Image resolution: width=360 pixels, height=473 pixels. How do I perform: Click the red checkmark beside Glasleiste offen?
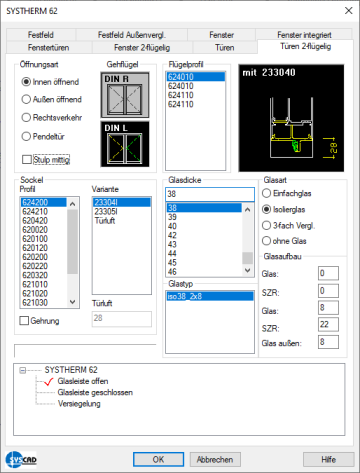[49, 381]
